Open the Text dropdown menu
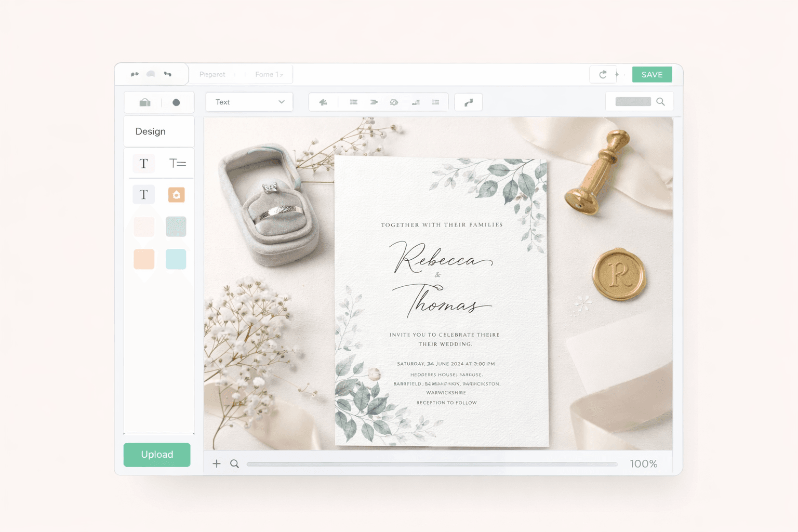 coord(249,102)
